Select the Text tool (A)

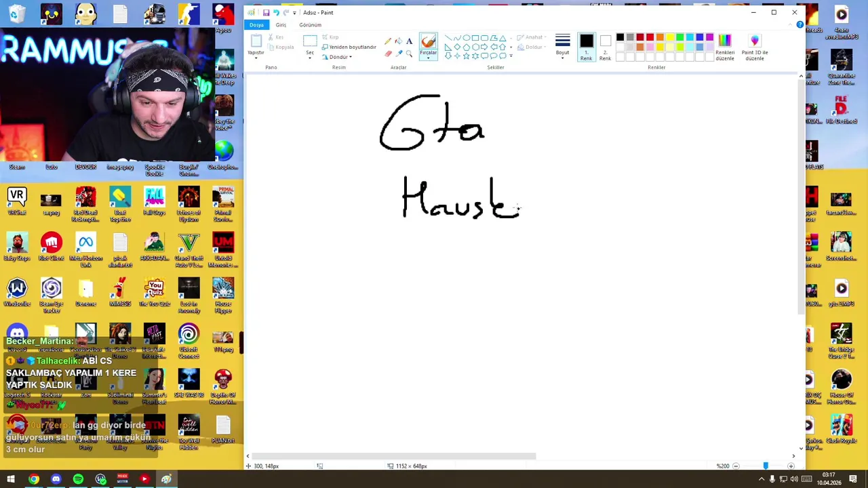(x=409, y=41)
